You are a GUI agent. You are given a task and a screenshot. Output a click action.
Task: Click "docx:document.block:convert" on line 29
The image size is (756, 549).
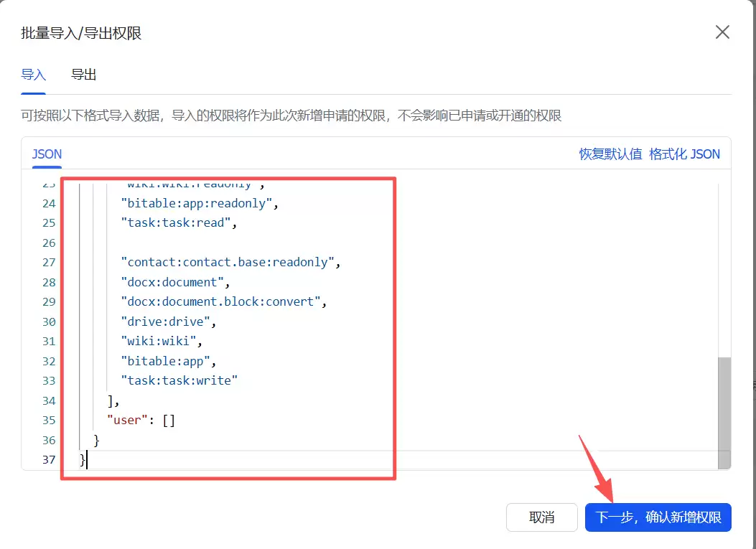pos(220,301)
